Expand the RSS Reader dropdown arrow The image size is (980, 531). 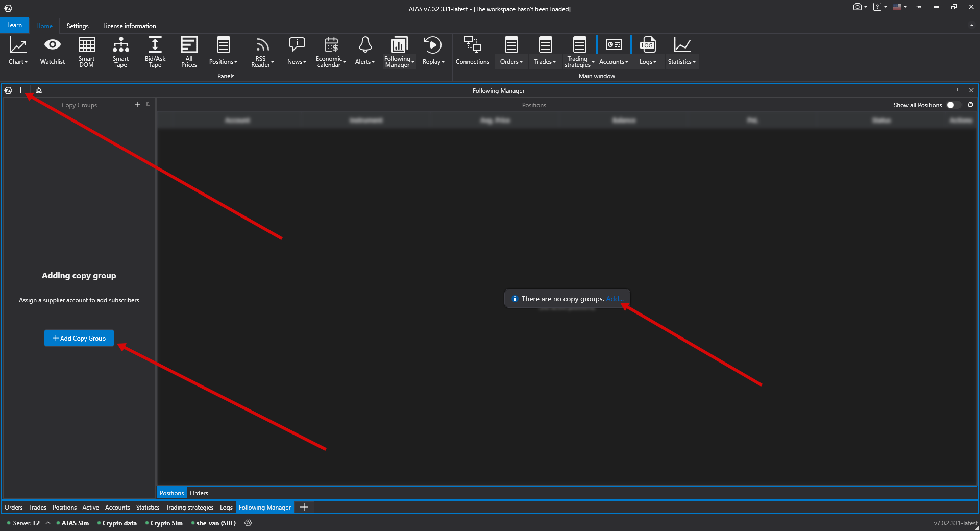273,62
